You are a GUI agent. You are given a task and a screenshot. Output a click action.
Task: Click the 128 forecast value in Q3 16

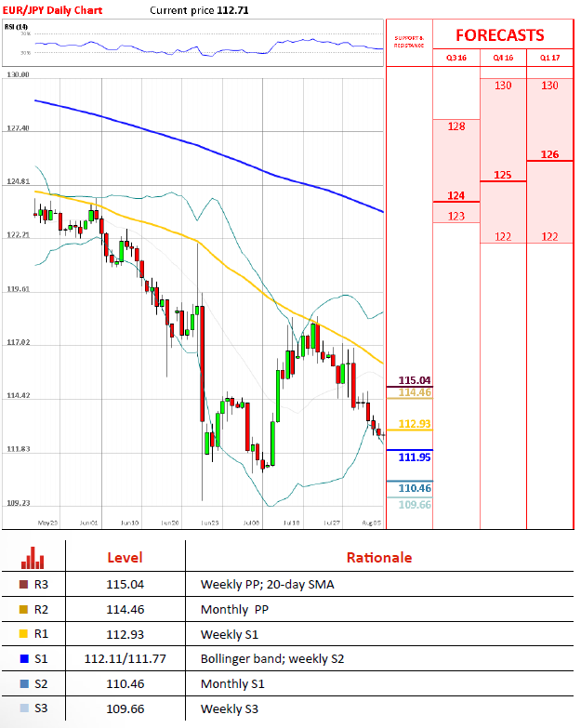[x=456, y=126]
